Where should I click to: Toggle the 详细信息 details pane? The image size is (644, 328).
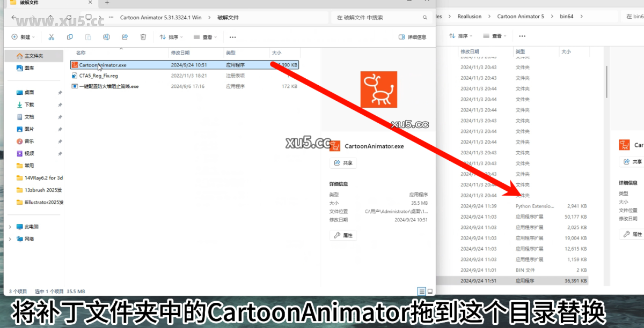tap(412, 36)
